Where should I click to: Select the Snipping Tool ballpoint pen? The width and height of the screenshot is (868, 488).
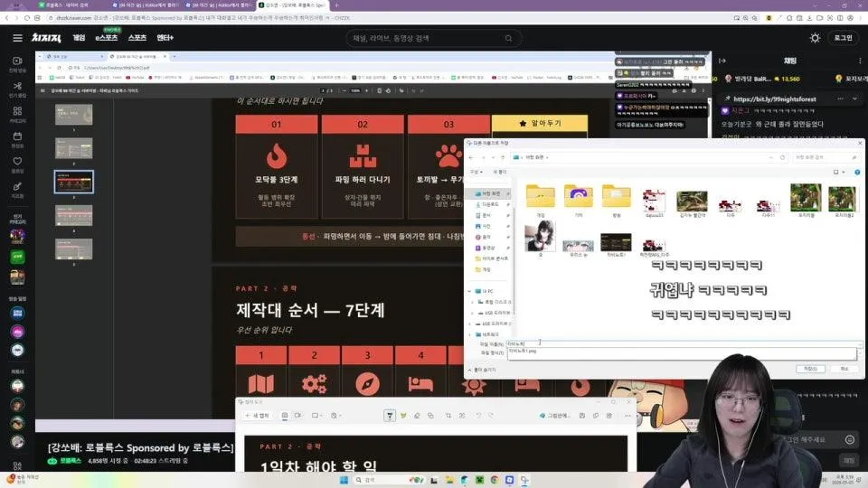tap(390, 416)
